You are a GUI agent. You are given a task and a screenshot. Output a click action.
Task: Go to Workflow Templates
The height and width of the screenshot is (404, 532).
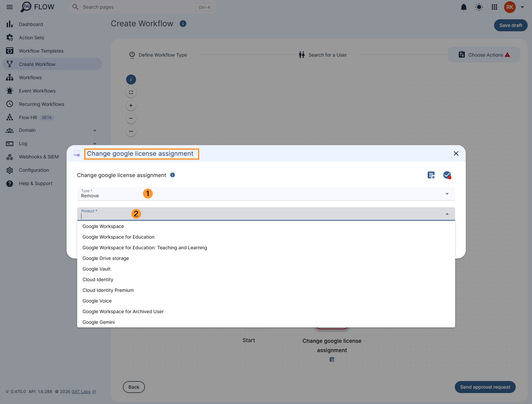point(52,51)
